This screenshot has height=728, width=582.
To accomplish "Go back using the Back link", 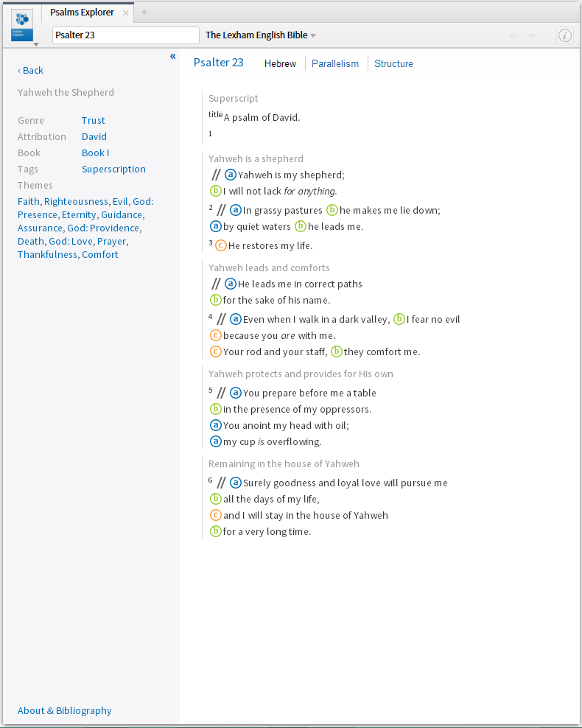I will (x=31, y=71).
